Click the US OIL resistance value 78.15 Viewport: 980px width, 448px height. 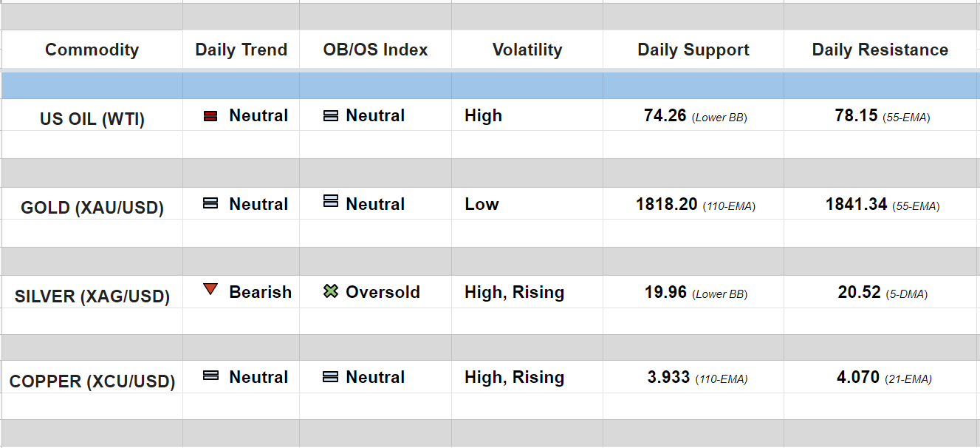coord(856,116)
